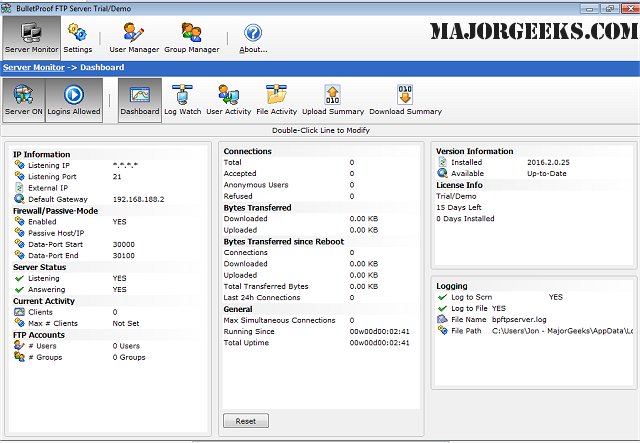Select the 0 Users value
The width and height of the screenshot is (640, 443).
click(126, 346)
